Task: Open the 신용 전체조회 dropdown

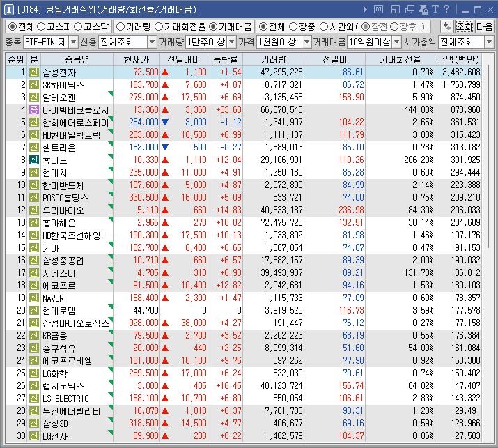Action: (x=153, y=42)
